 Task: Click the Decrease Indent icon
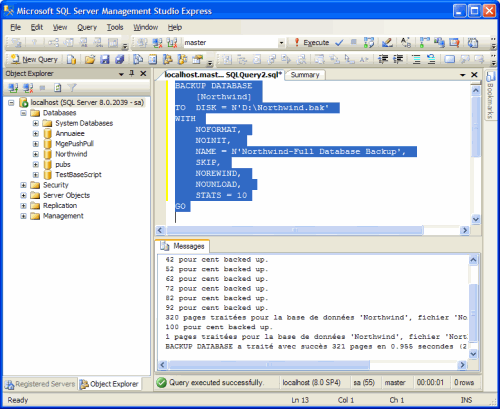point(383,60)
